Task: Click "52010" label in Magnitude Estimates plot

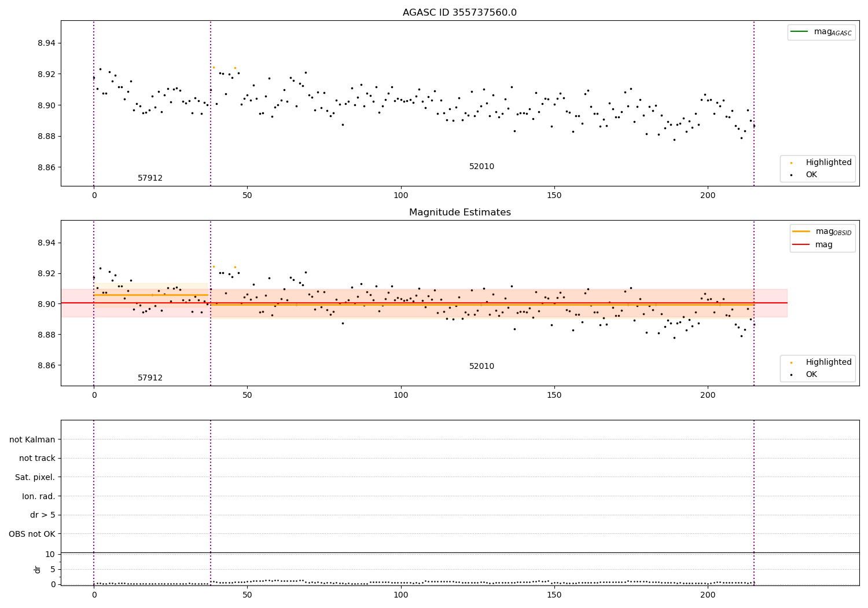Action: (x=481, y=366)
